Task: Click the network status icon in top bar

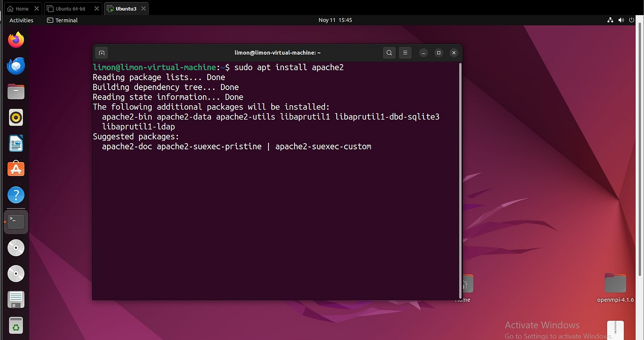Action: point(610,20)
